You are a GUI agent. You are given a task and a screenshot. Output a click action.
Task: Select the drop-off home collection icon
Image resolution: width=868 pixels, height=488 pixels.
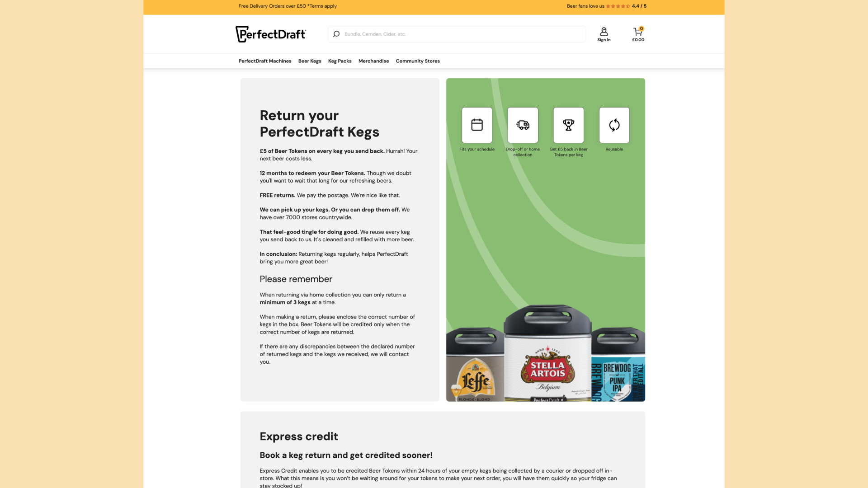pyautogui.click(x=522, y=125)
